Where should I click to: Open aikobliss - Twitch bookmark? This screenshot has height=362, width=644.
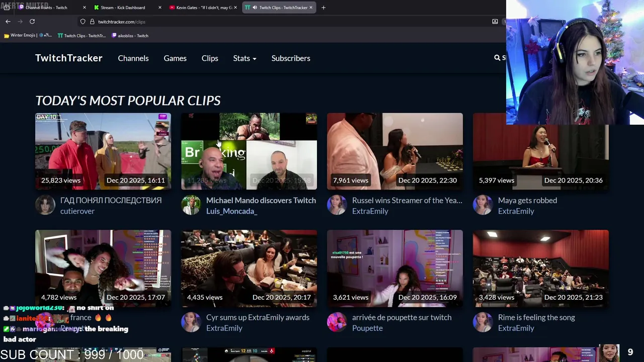pos(130,36)
